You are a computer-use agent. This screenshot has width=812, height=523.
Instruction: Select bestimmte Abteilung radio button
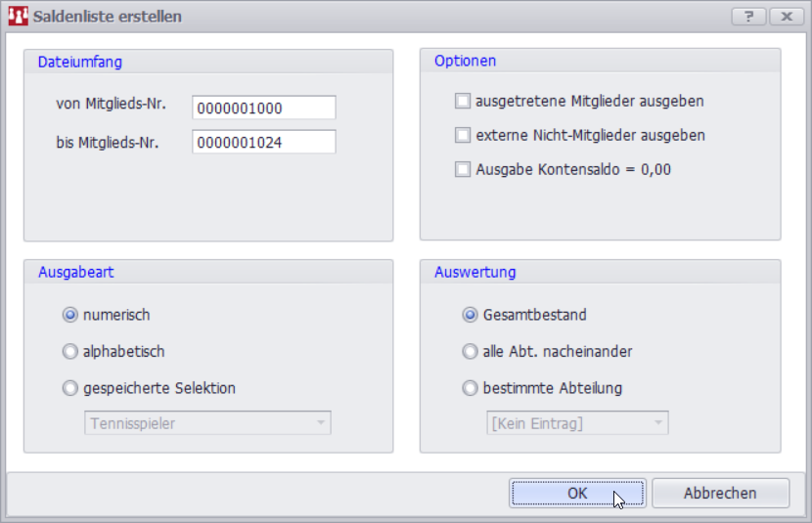point(470,388)
